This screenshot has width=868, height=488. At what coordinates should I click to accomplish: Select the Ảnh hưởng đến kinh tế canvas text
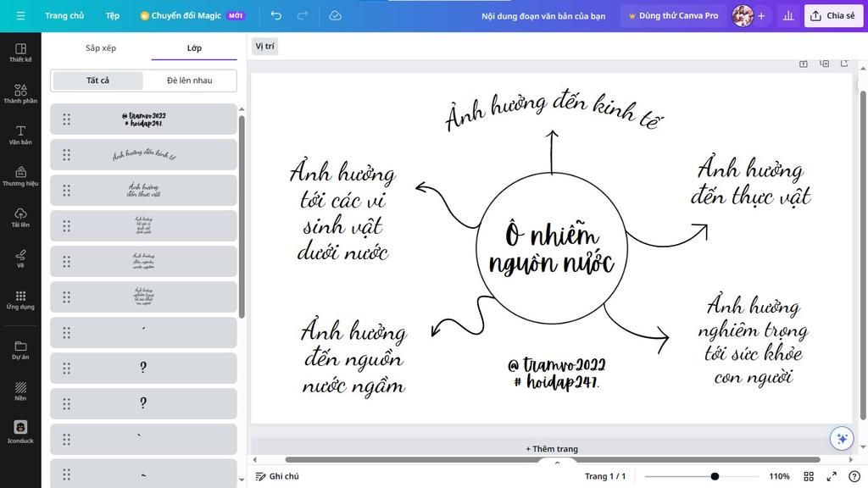554,111
